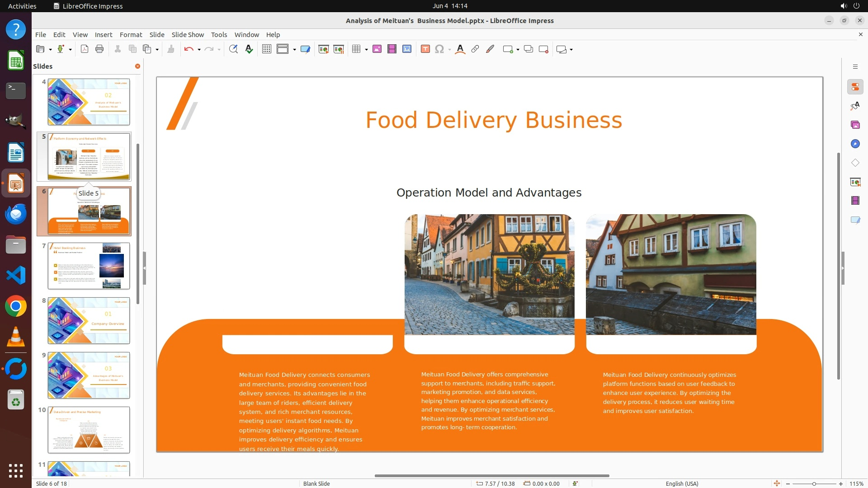Screen dimensions: 868x488
Task: Click the Print toolbar icon
Action: 99,49
